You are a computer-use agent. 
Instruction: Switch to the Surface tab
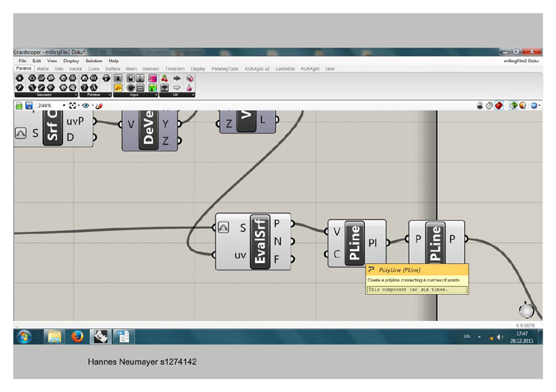click(113, 69)
